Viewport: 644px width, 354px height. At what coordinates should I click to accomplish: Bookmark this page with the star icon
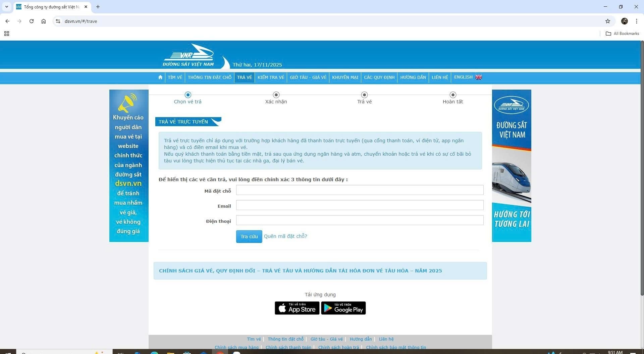click(x=607, y=21)
